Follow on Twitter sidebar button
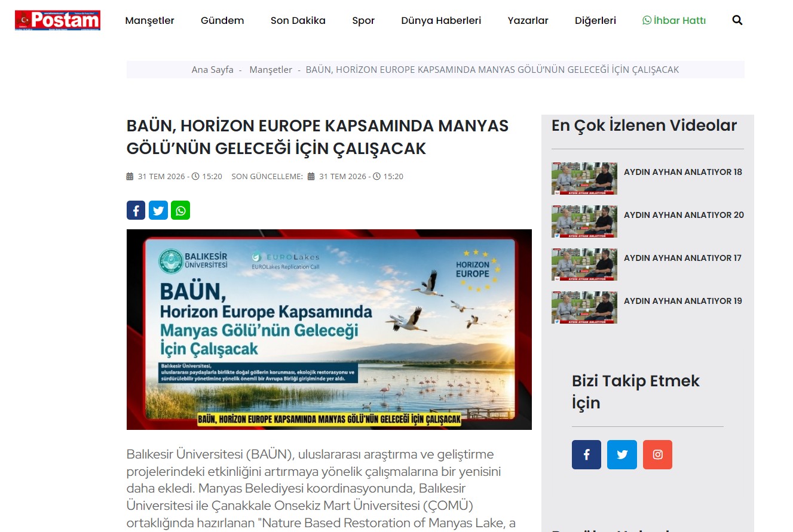The image size is (793, 532). click(x=622, y=454)
